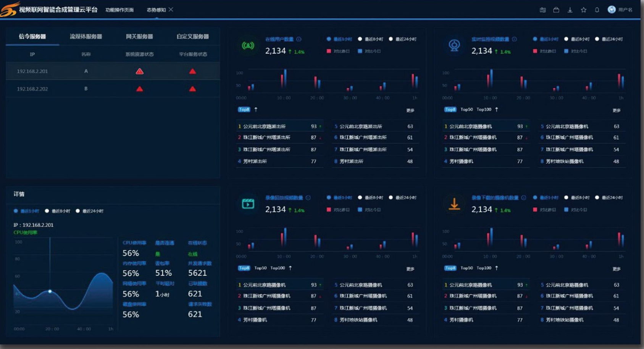Click info icon beside 在线用户数量 title

299,39
